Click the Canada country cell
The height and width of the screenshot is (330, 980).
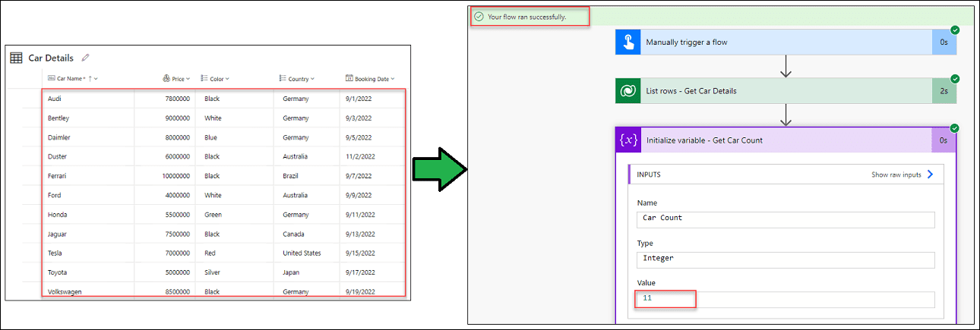(294, 234)
